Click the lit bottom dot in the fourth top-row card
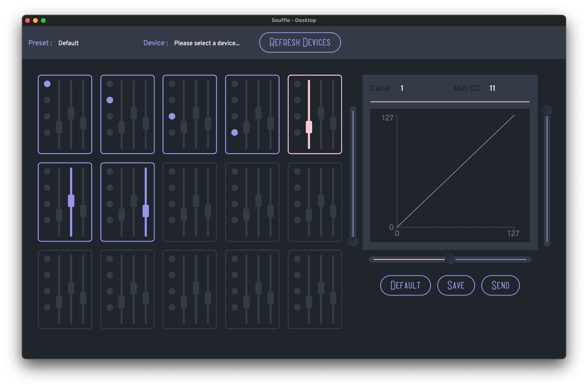Viewport: 588px width, 388px height. click(235, 132)
